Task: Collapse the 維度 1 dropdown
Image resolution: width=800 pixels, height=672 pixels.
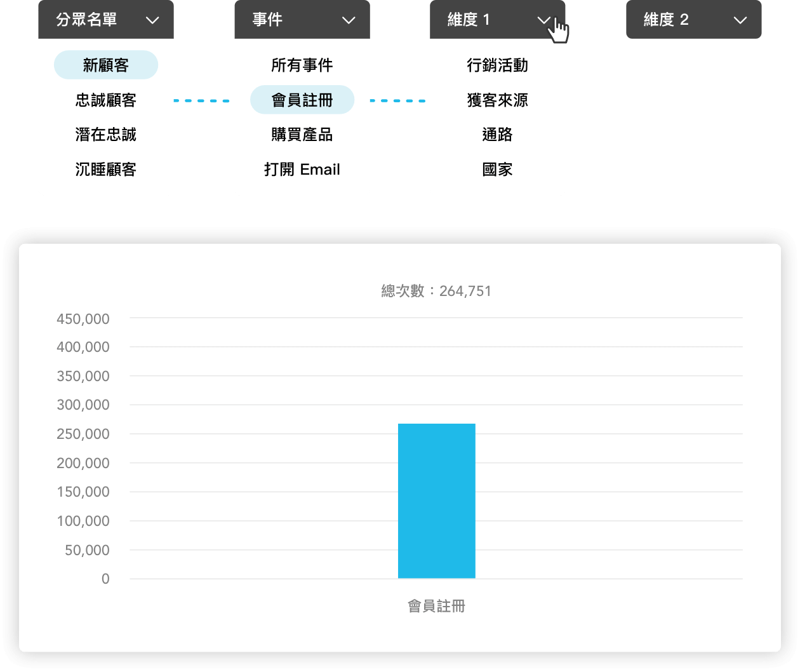Action: (497, 20)
